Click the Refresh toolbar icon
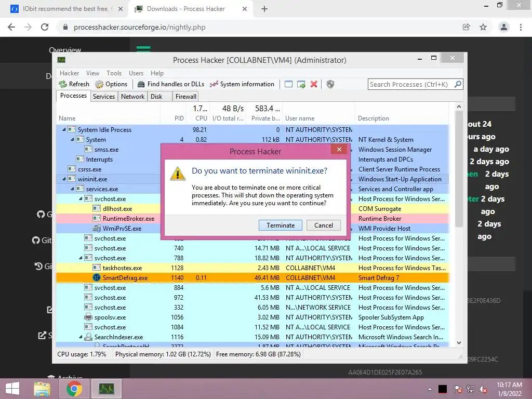 click(x=63, y=84)
